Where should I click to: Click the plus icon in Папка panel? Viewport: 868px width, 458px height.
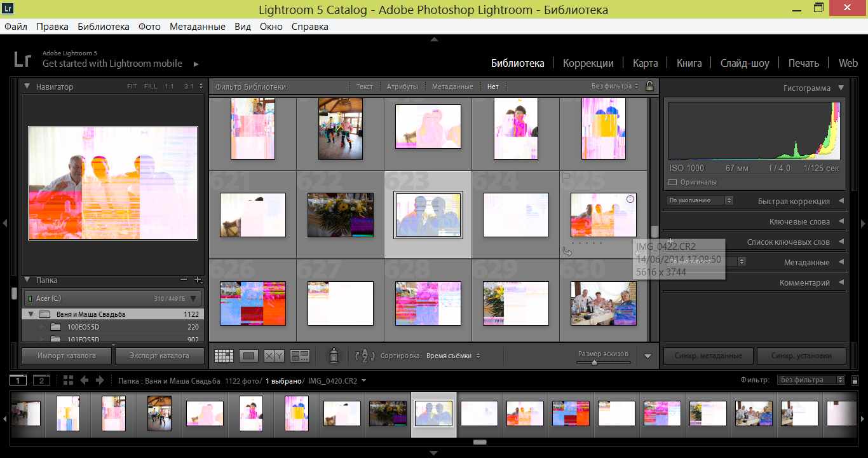pyautogui.click(x=198, y=280)
